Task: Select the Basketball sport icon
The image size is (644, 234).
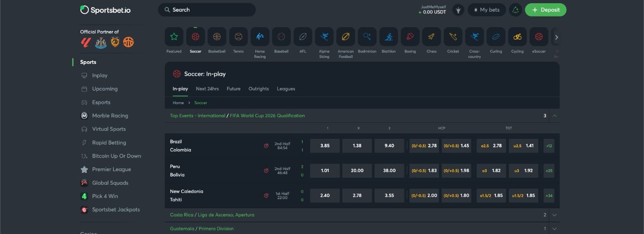Action: [x=217, y=37]
